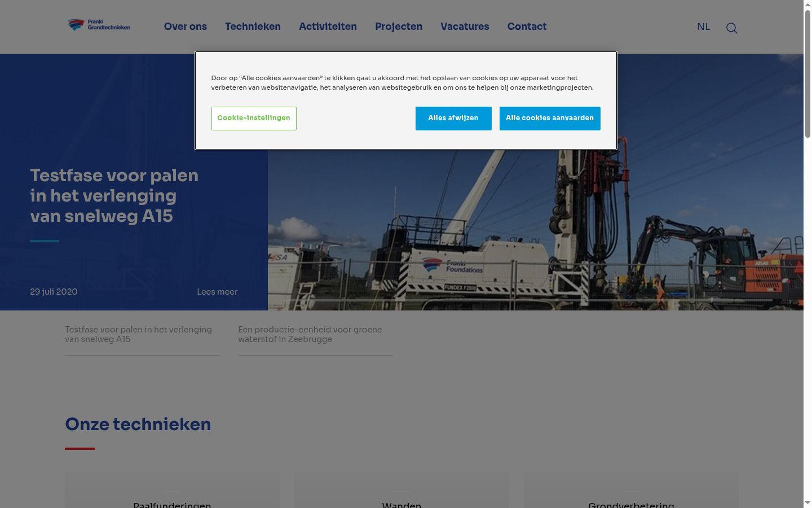The height and width of the screenshot is (508, 812).
Task: Open the Over ons menu
Action: tap(186, 27)
